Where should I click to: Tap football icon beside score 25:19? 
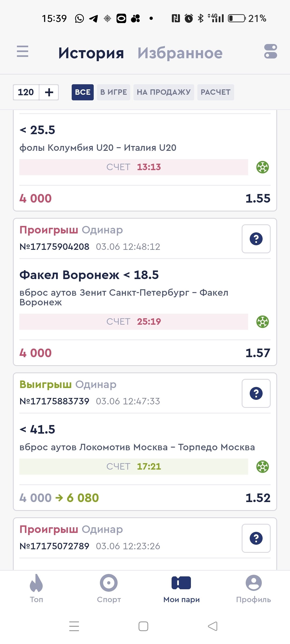pyautogui.click(x=262, y=322)
